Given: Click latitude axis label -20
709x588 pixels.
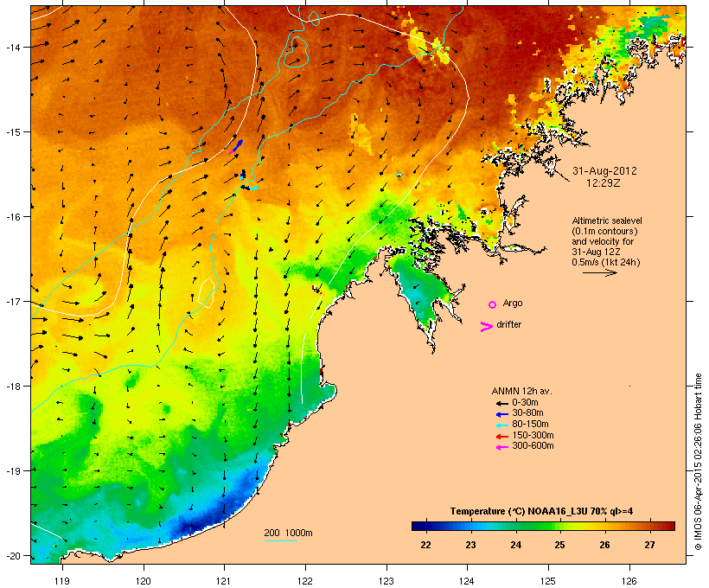Looking at the screenshot, I should point(13,556).
